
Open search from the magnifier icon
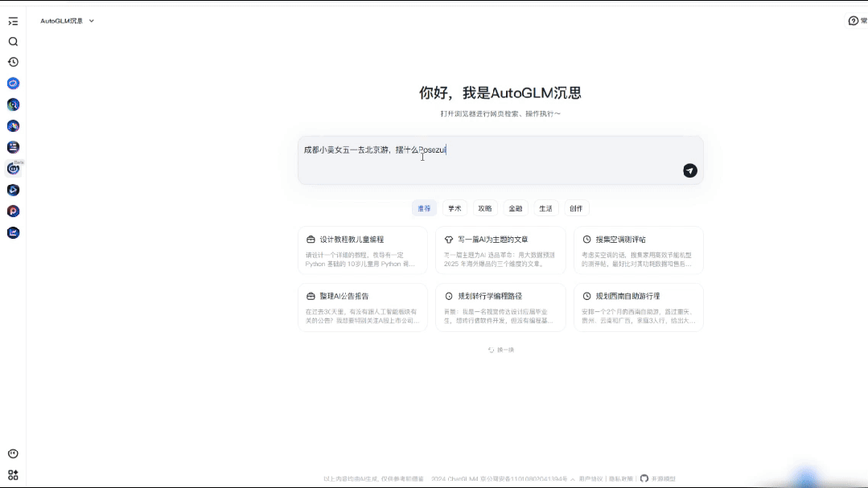14,42
